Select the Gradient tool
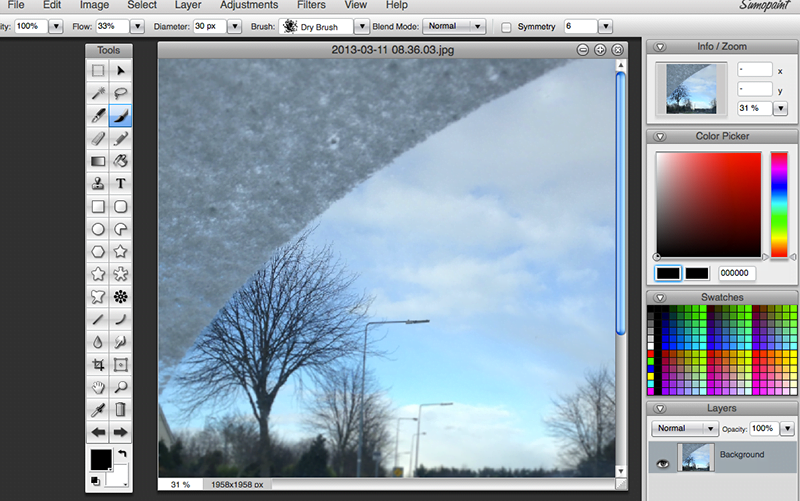Viewport: 800px width, 501px height. (x=98, y=161)
